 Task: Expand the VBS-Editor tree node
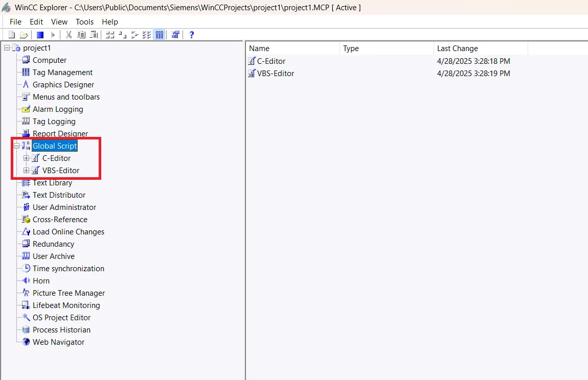[26, 171]
